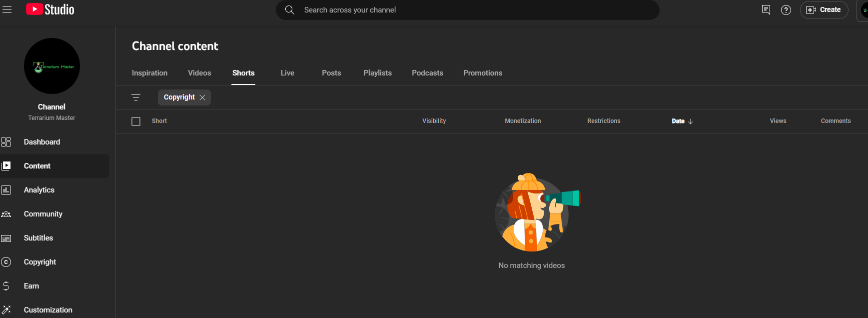Open the feedback icon in the header

point(766,10)
